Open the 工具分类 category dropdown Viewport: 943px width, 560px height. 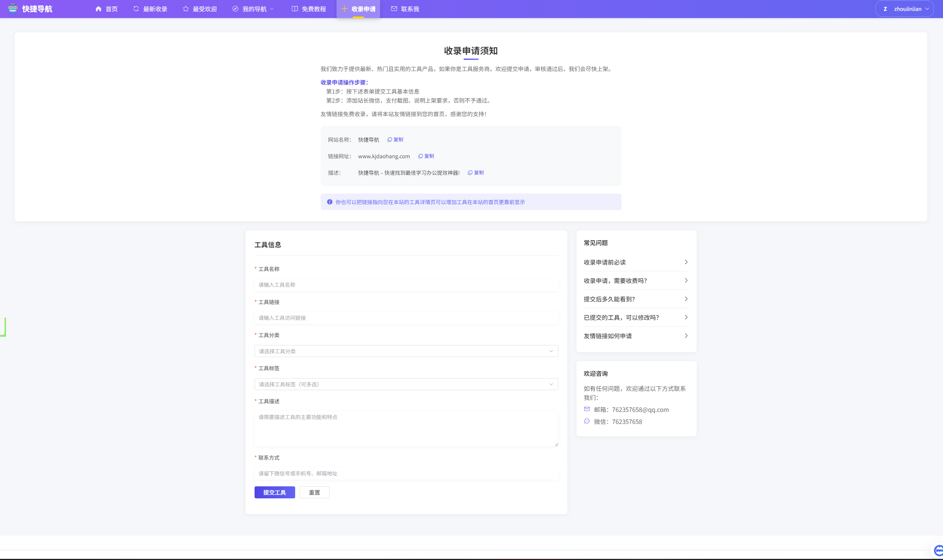pyautogui.click(x=406, y=351)
